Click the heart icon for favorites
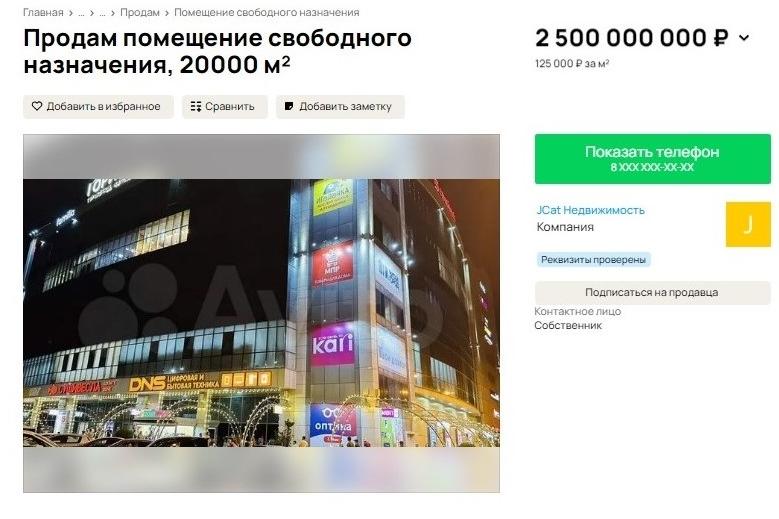Viewport: 779px width, 519px height. pos(37,106)
